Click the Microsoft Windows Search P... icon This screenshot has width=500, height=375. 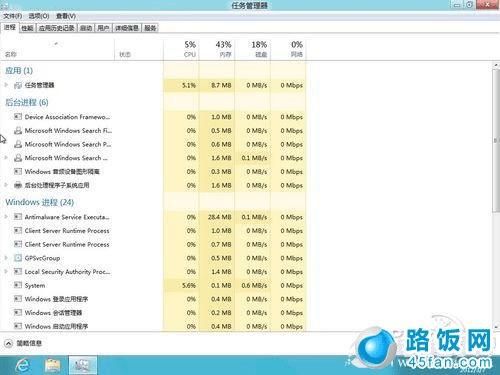(18, 144)
